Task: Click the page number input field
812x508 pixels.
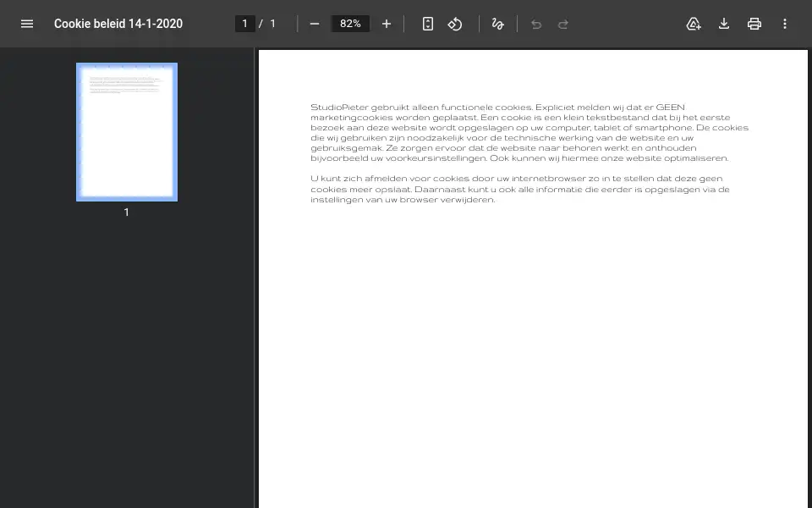Action: pyautogui.click(x=245, y=24)
